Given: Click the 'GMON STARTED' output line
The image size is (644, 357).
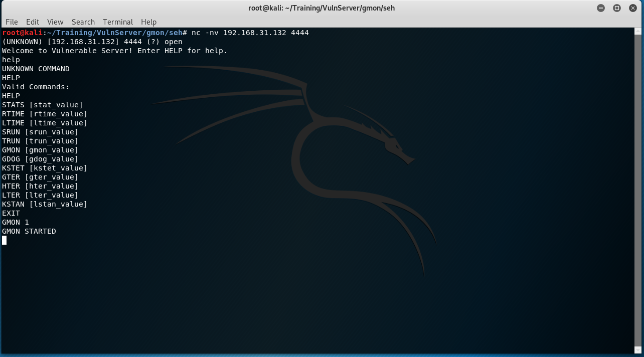Looking at the screenshot, I should point(29,231).
